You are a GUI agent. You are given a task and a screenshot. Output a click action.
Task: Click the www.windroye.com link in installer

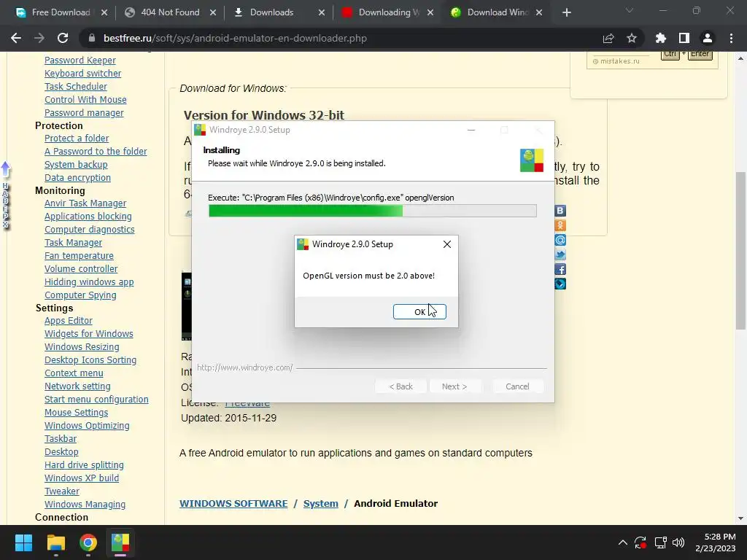(x=245, y=367)
